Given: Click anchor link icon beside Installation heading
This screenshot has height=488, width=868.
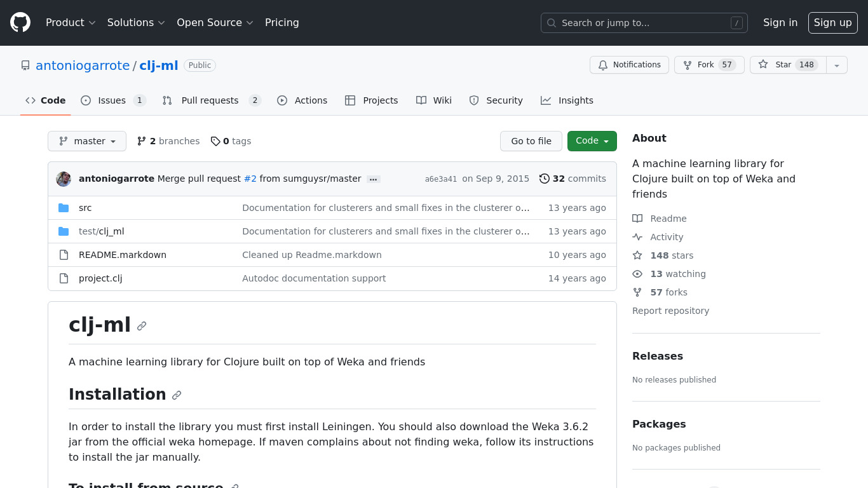Looking at the screenshot, I should [x=177, y=395].
